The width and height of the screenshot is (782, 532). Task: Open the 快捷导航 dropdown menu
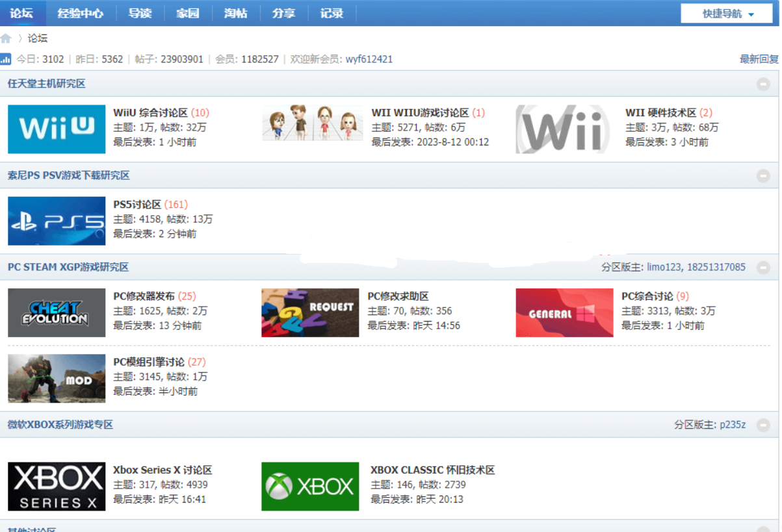[x=727, y=14]
